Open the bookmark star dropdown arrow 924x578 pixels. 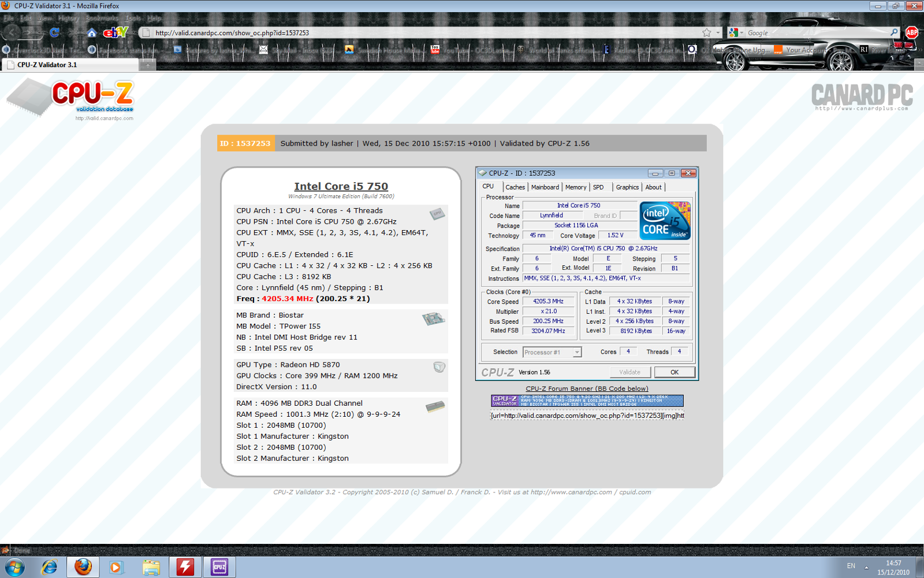click(718, 32)
